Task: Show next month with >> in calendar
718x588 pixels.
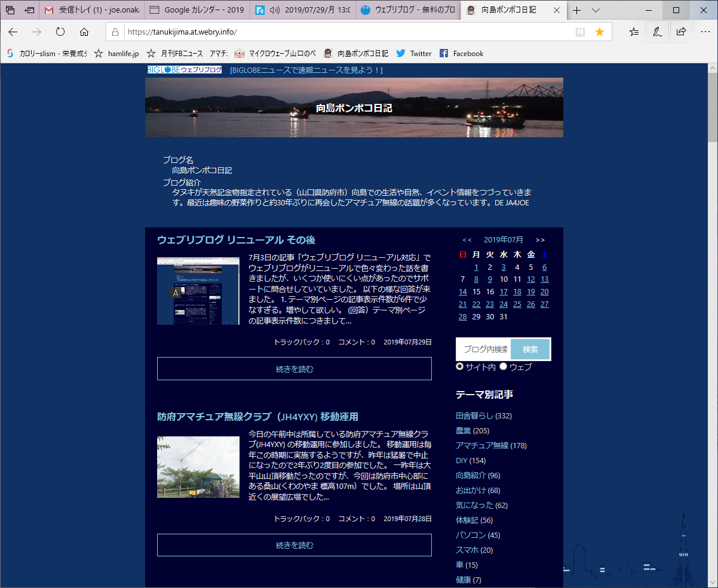Action: pos(540,240)
